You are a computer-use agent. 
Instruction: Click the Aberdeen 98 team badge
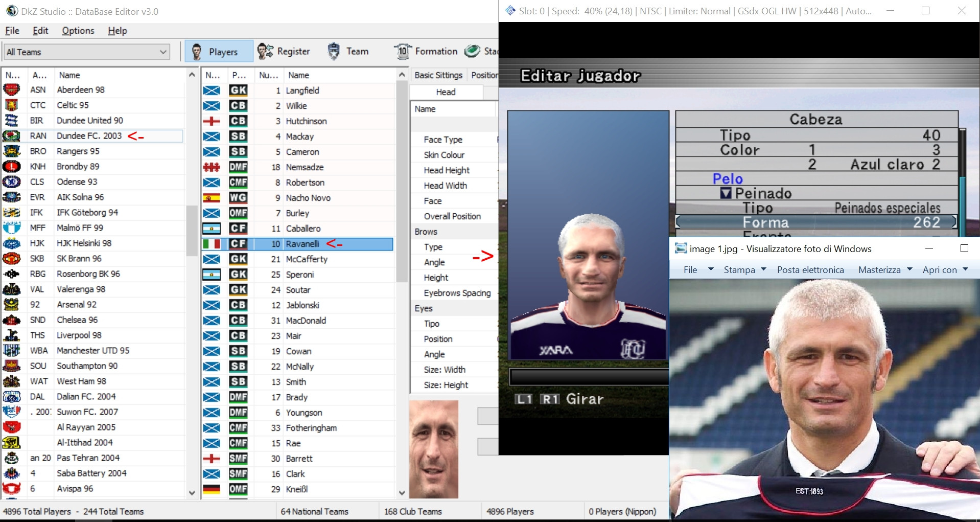coord(11,90)
